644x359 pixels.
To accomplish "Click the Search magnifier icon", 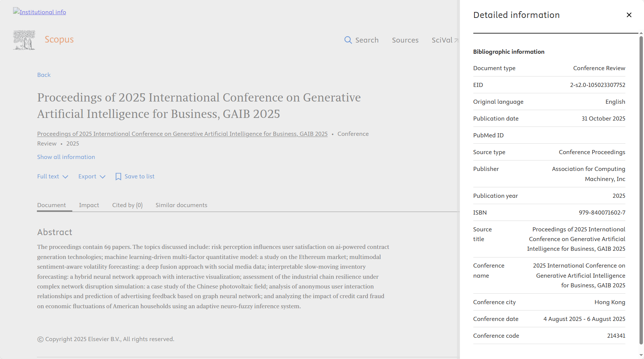I will (348, 40).
